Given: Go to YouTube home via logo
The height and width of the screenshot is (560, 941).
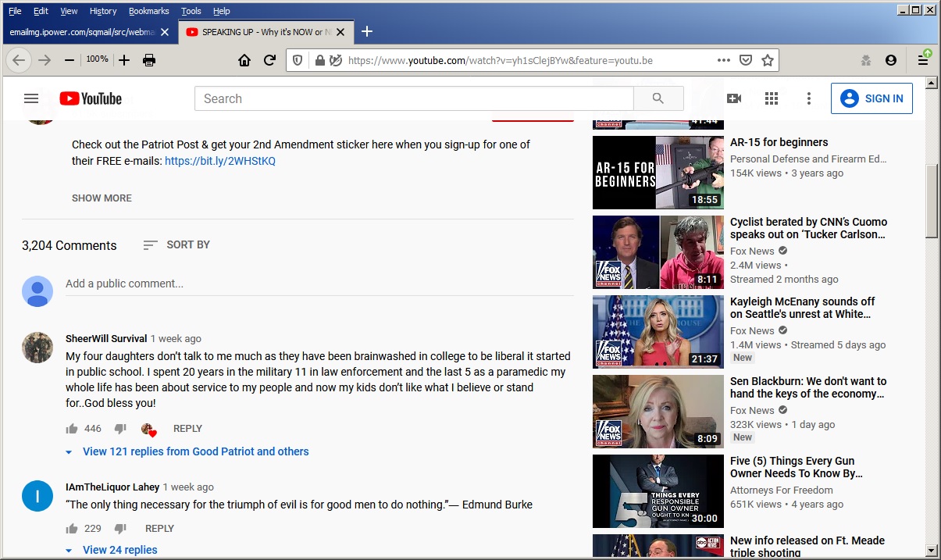Looking at the screenshot, I should click(x=91, y=98).
